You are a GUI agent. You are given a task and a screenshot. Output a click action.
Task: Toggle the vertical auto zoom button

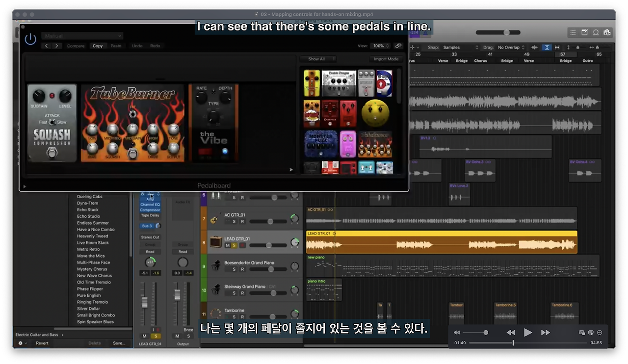pyautogui.click(x=547, y=48)
